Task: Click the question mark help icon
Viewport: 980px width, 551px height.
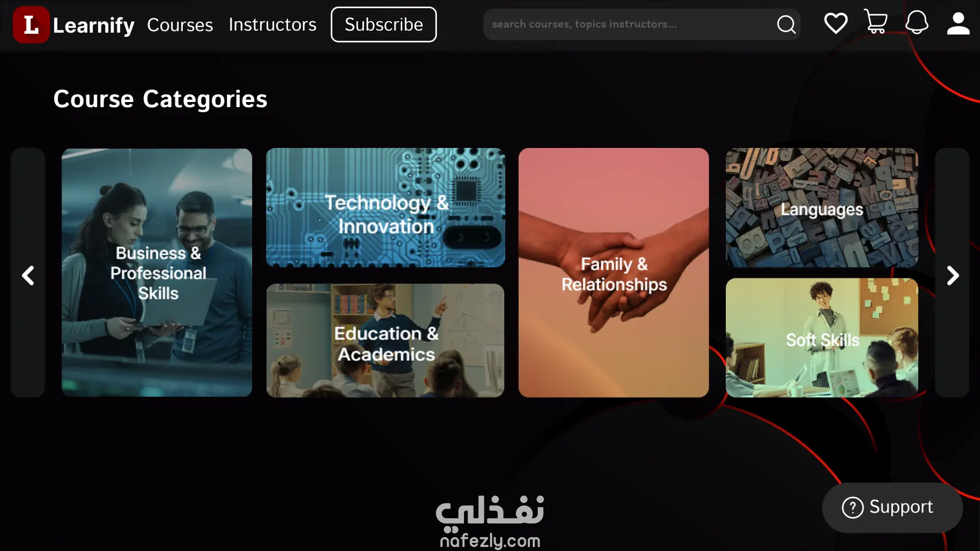Action: pos(852,507)
